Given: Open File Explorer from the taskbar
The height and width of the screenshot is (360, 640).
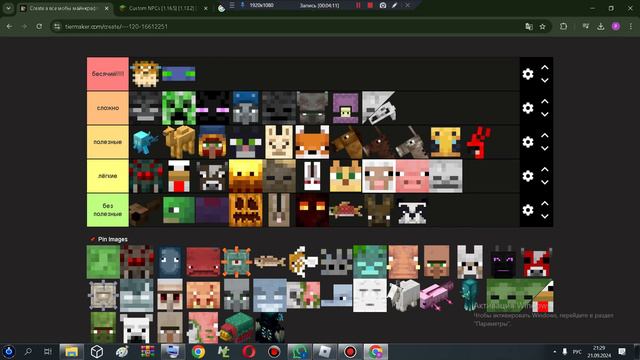Looking at the screenshot, I should coord(71,351).
